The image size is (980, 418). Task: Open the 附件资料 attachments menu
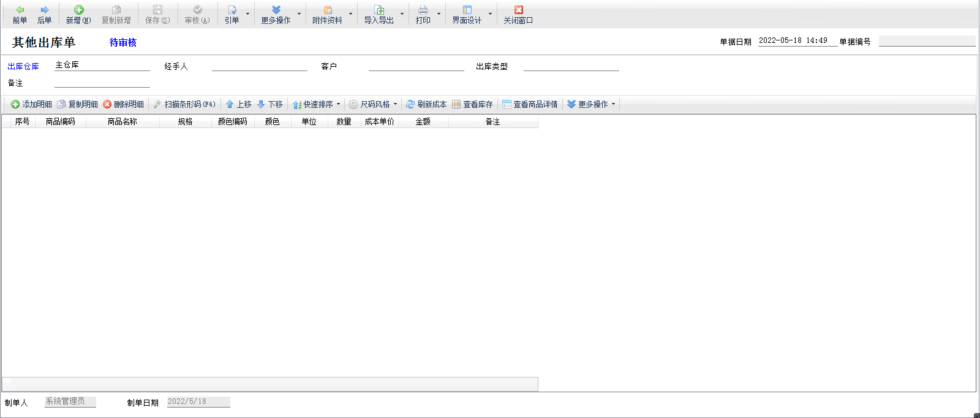(328, 14)
